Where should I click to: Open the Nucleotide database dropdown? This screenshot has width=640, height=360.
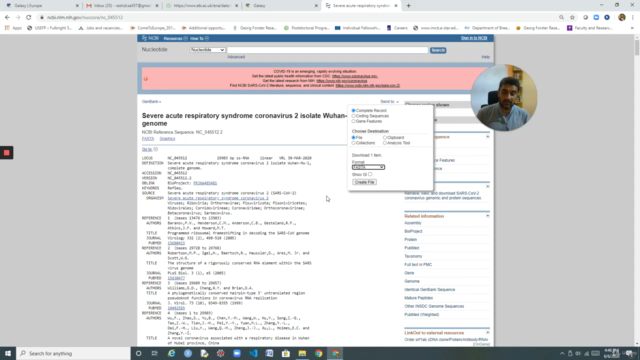pyautogui.click(x=207, y=50)
